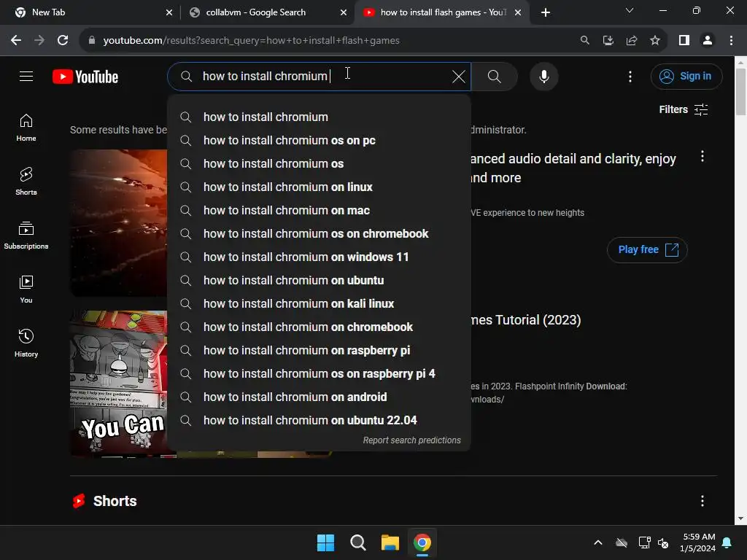This screenshot has width=747, height=560.
Task: Open the browser profile icon
Action: coord(708,40)
